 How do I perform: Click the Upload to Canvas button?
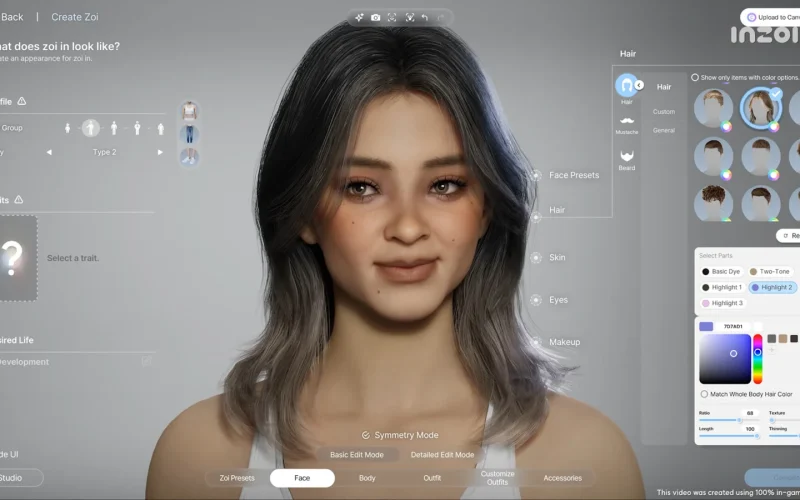(x=770, y=17)
